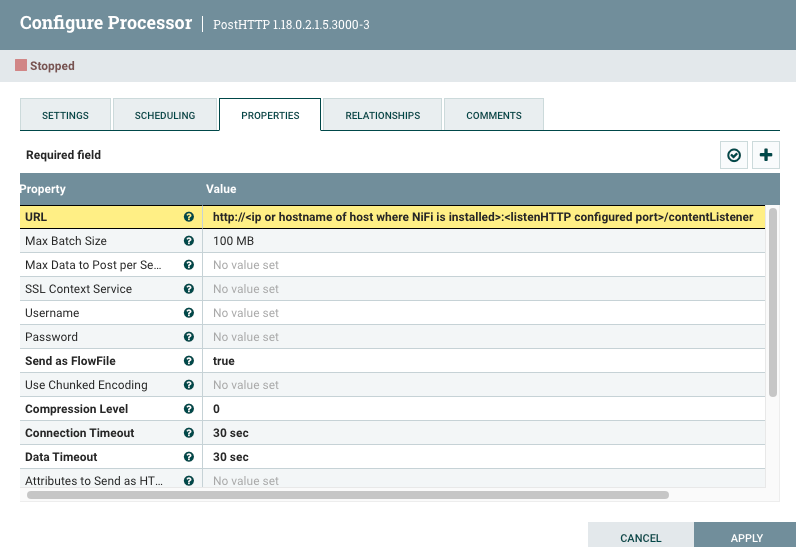
Task: Show help icon for Max Batch Size
Action: click(189, 241)
